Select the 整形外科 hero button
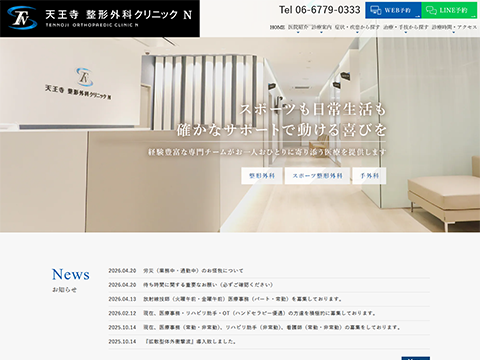The height and width of the screenshot is (360, 480). coord(262,176)
